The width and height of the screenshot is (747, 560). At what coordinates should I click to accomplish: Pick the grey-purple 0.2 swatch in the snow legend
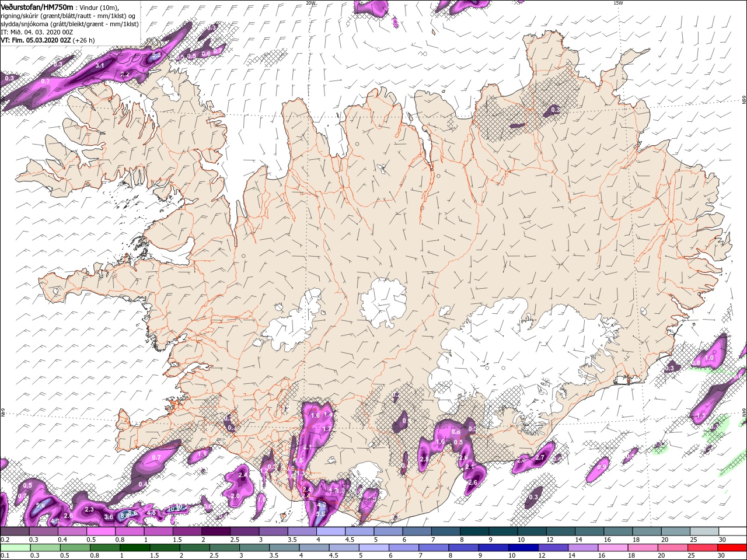[x=15, y=531]
